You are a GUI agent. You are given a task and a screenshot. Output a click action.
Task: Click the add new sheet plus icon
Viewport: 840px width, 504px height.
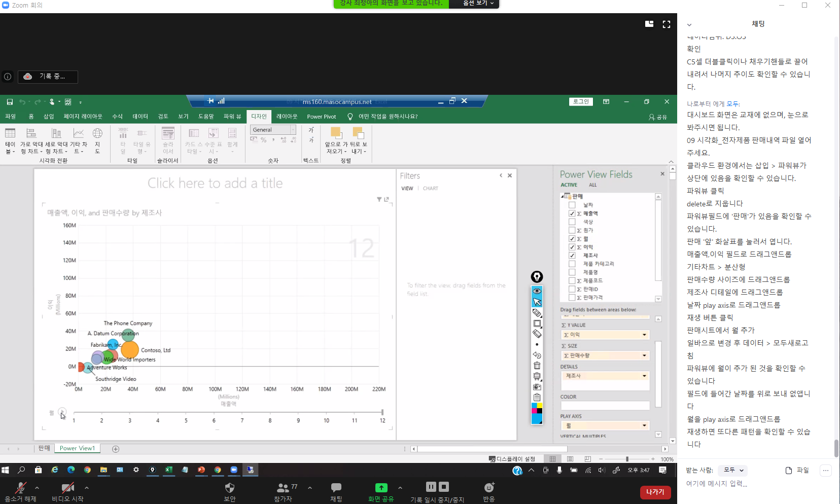(x=116, y=449)
